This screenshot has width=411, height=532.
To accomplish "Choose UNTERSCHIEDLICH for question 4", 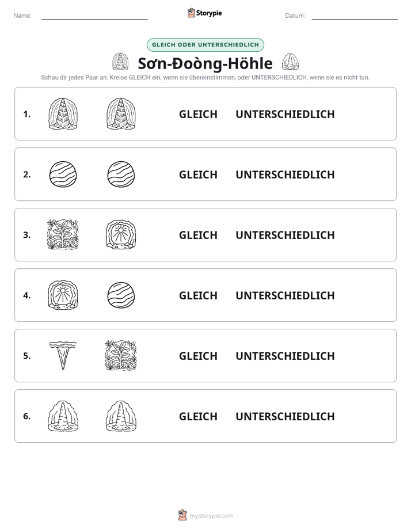I will [285, 295].
